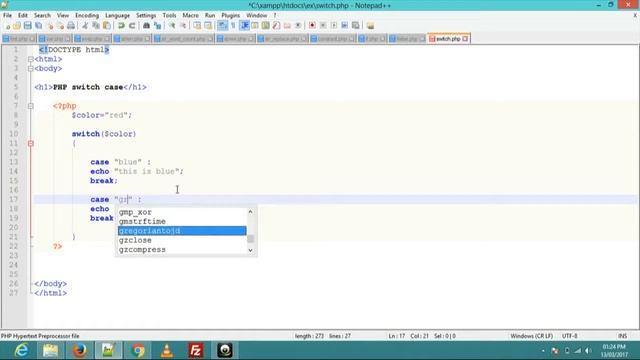Open the Encoding menu
This screenshot has width=640, height=360.
coord(87,16)
